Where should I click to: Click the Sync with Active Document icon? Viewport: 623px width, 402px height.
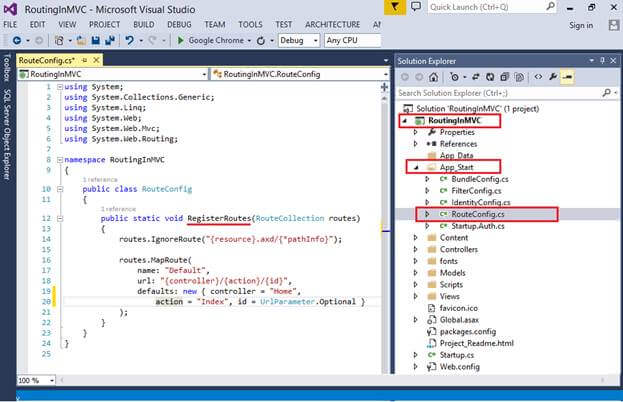(x=476, y=77)
